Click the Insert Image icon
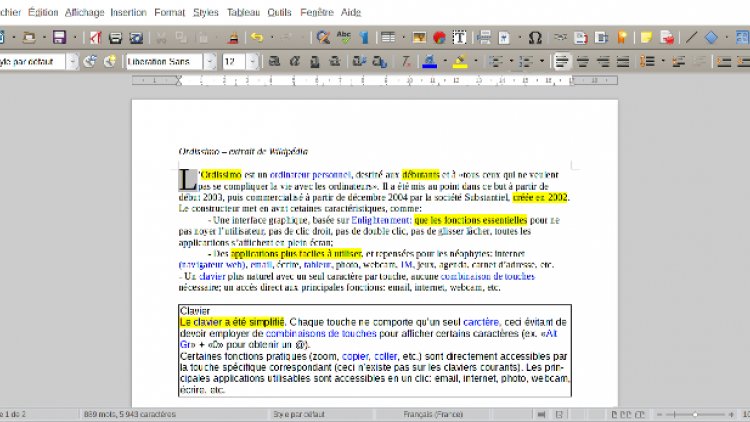The height and width of the screenshot is (422, 750). point(419,37)
